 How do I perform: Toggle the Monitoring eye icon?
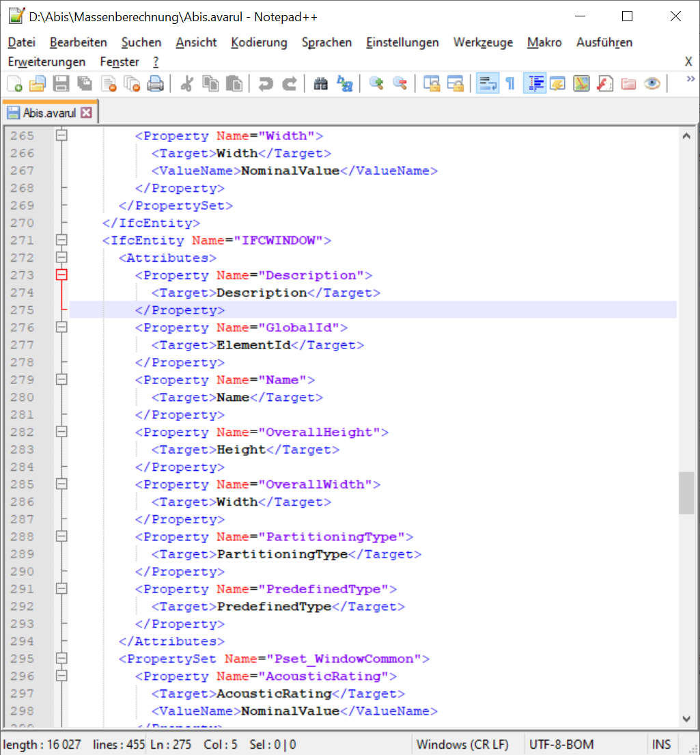[652, 84]
